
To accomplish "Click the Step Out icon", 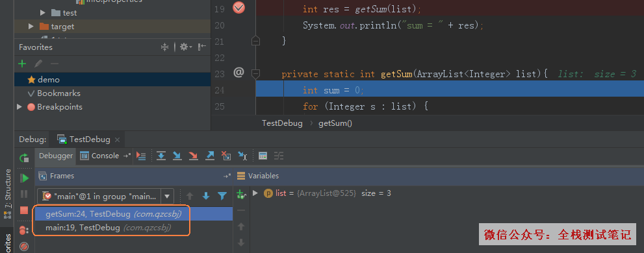I will tap(209, 156).
